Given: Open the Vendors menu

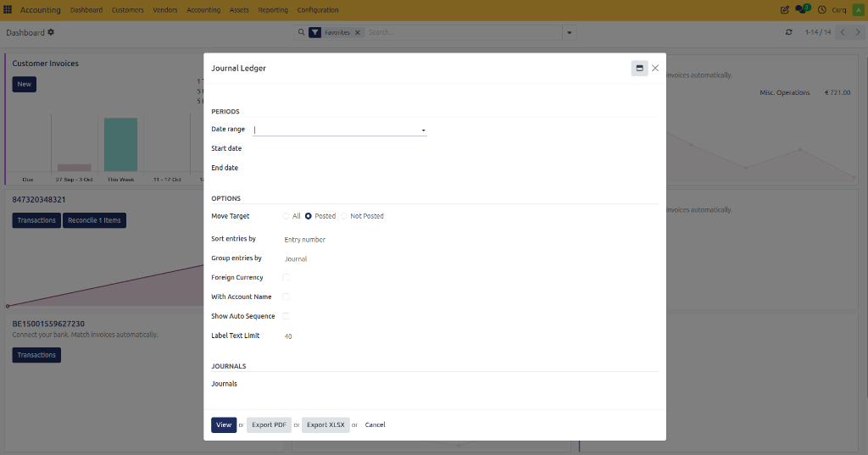Looking at the screenshot, I should (x=165, y=10).
